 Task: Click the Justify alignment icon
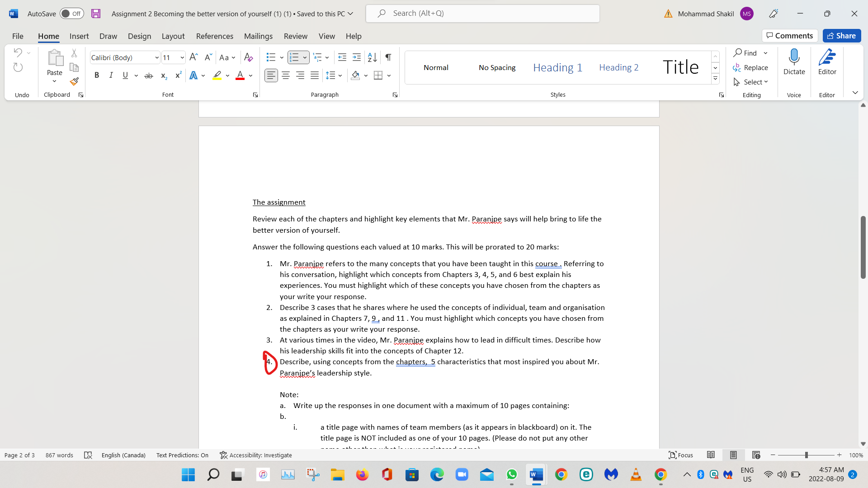[x=315, y=75]
